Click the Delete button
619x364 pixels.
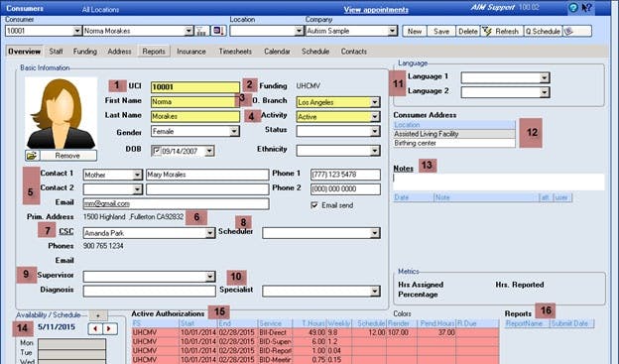coord(468,31)
